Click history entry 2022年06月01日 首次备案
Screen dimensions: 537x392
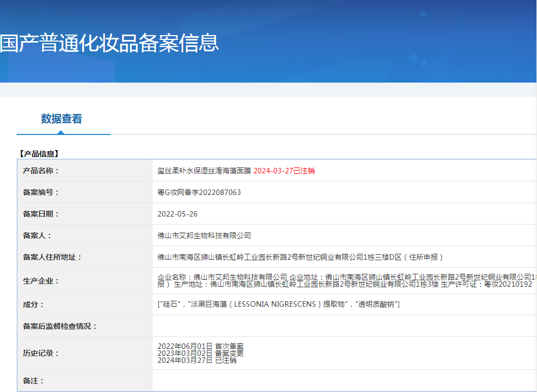(200, 346)
